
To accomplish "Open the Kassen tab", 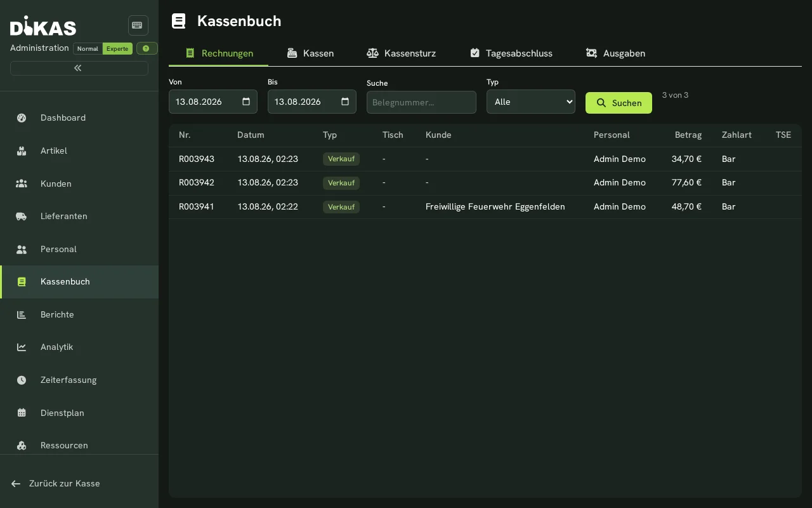I will [310, 53].
